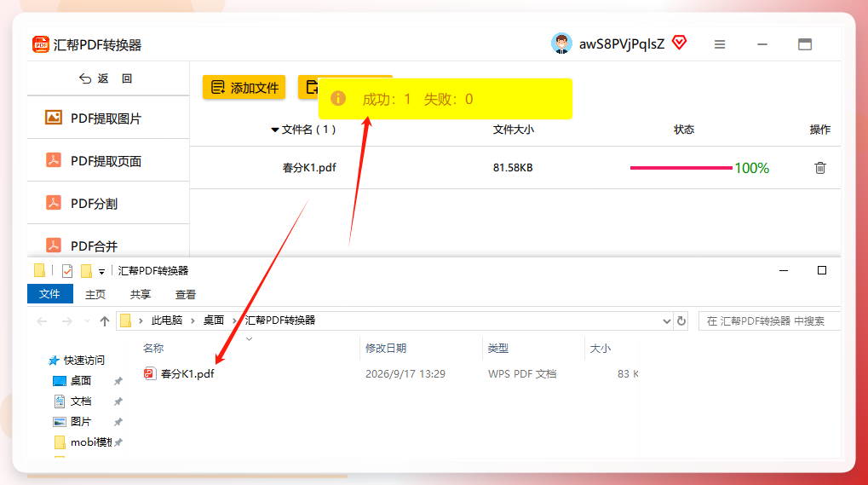Expand the chevron before 桌面 in the path

[193, 320]
